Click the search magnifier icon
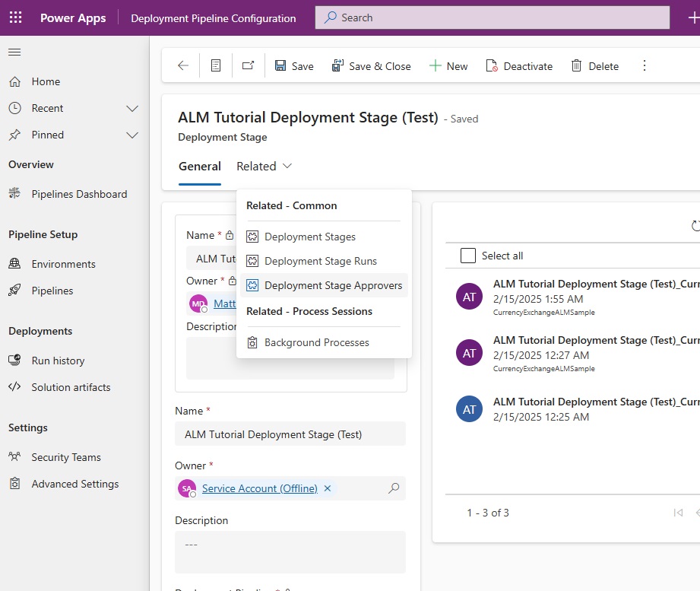Screen dimensions: 700x591 pyautogui.click(x=331, y=17)
